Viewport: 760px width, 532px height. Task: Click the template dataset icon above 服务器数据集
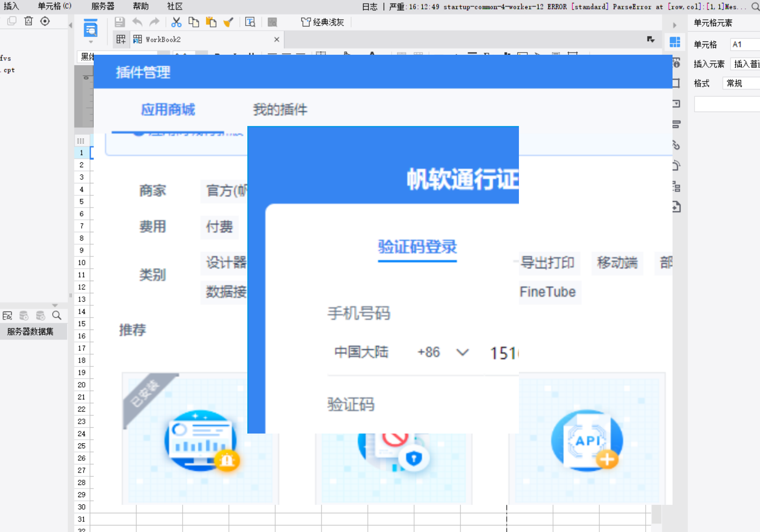pyautogui.click(x=7, y=315)
